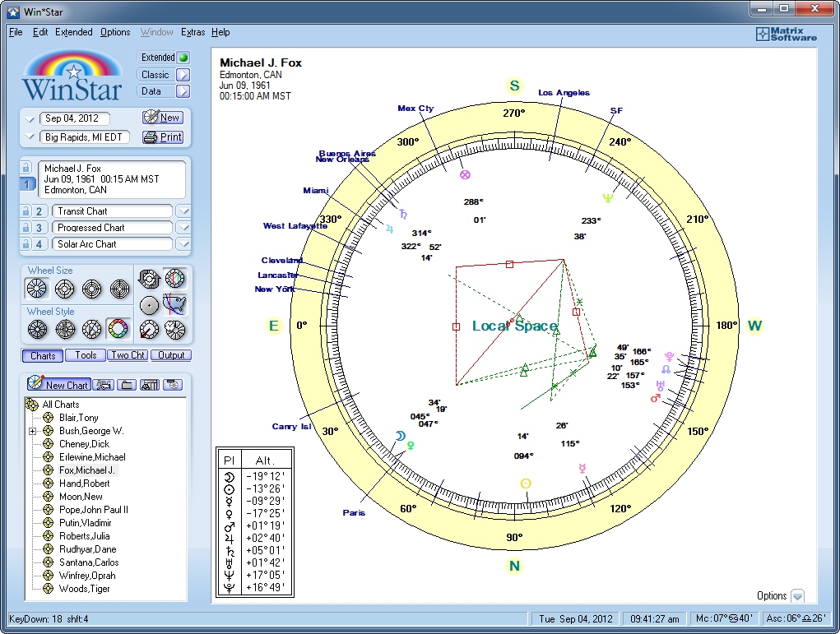Screen dimensions: 840x634
Task: Click the chart table listing icon
Action: click(150, 385)
